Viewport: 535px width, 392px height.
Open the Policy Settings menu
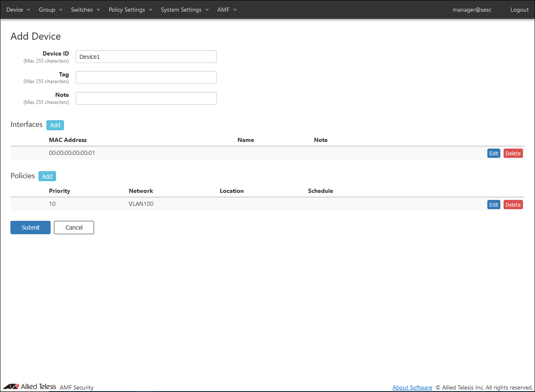pyautogui.click(x=130, y=10)
